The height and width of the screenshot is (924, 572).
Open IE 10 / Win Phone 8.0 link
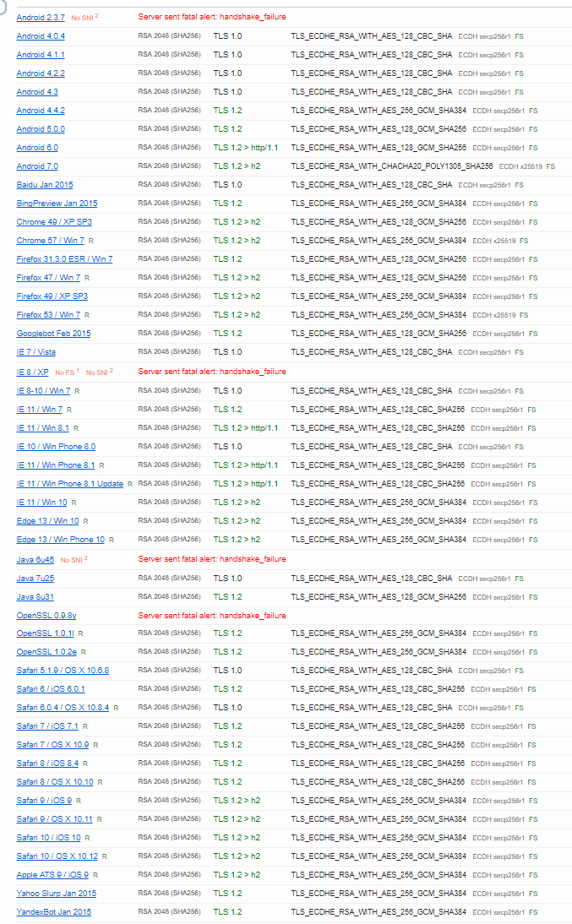(x=56, y=447)
